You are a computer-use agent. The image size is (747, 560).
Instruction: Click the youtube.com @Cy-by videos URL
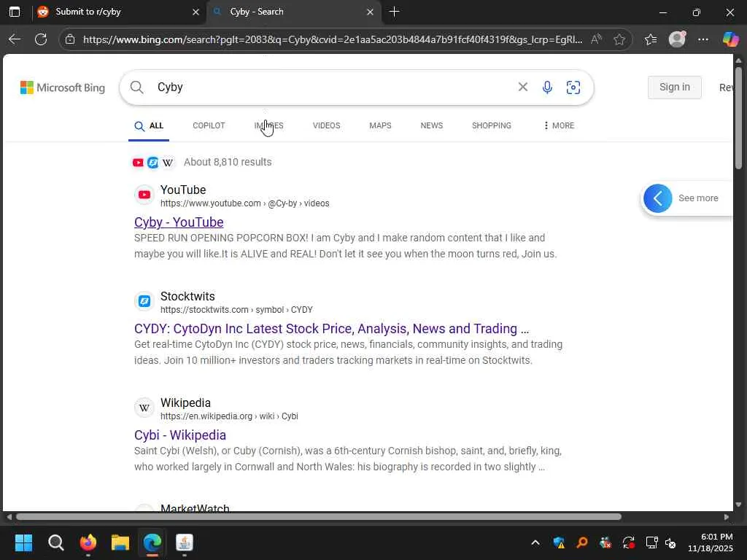coord(245,203)
